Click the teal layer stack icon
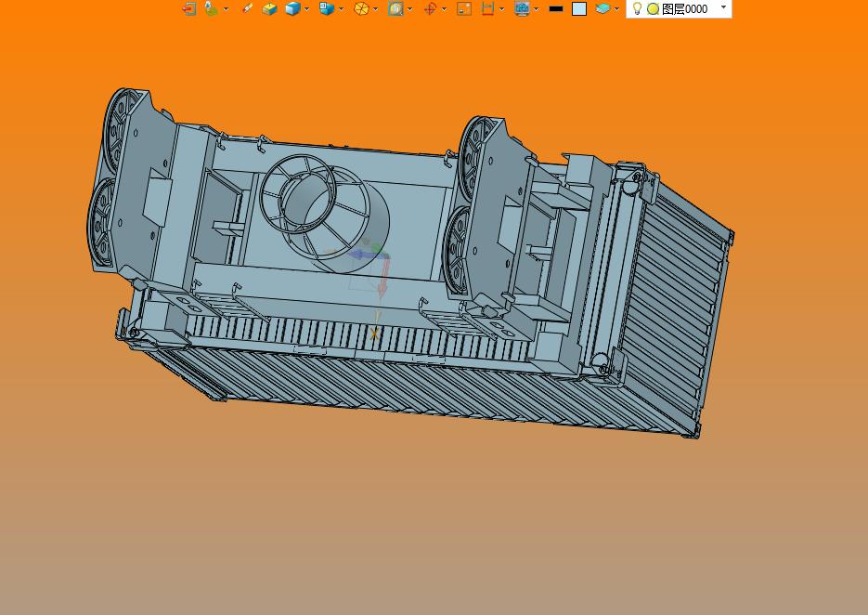The width and height of the screenshot is (868, 615). (x=602, y=9)
